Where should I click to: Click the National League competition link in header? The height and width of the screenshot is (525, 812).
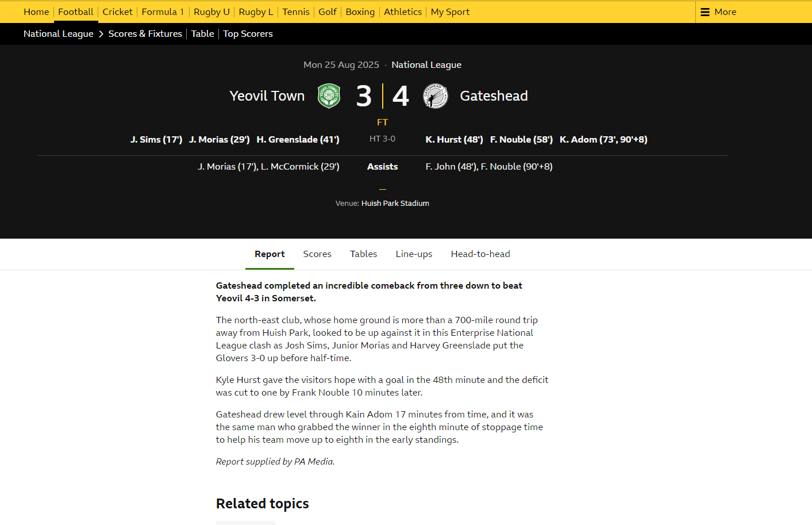[x=426, y=65]
